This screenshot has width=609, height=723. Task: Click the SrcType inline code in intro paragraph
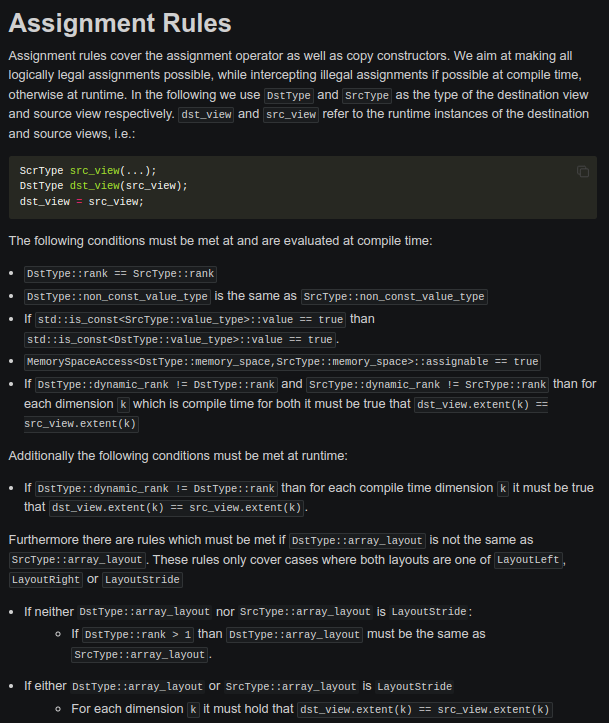pyautogui.click(x=367, y=95)
